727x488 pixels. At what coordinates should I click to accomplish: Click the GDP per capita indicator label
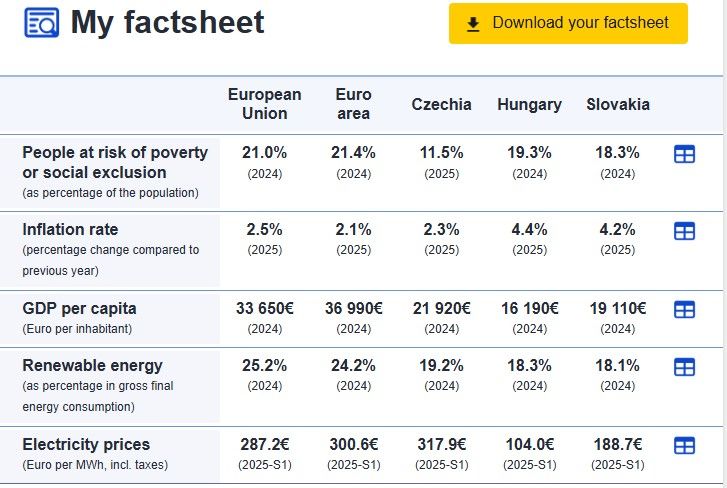click(79, 308)
